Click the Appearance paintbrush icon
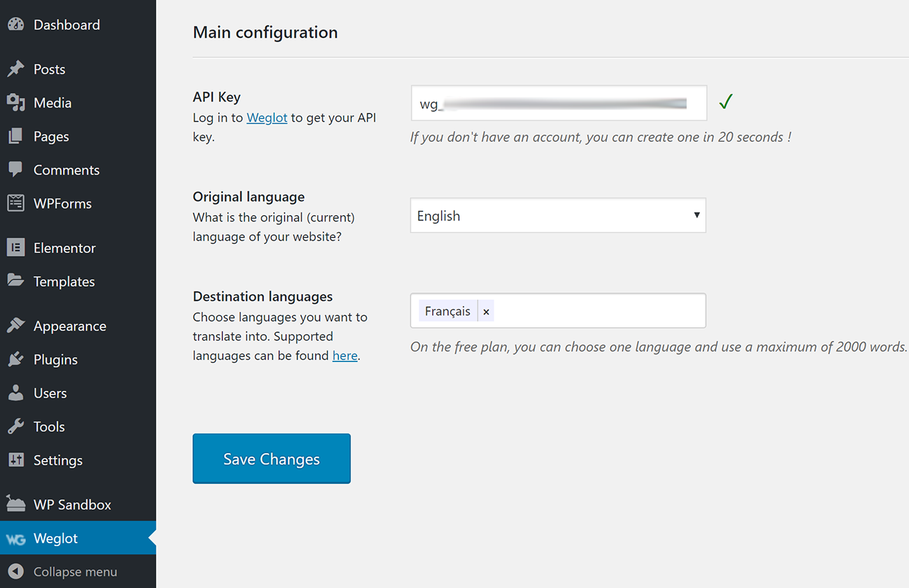Viewport: 909px width, 588px height. pyautogui.click(x=15, y=326)
